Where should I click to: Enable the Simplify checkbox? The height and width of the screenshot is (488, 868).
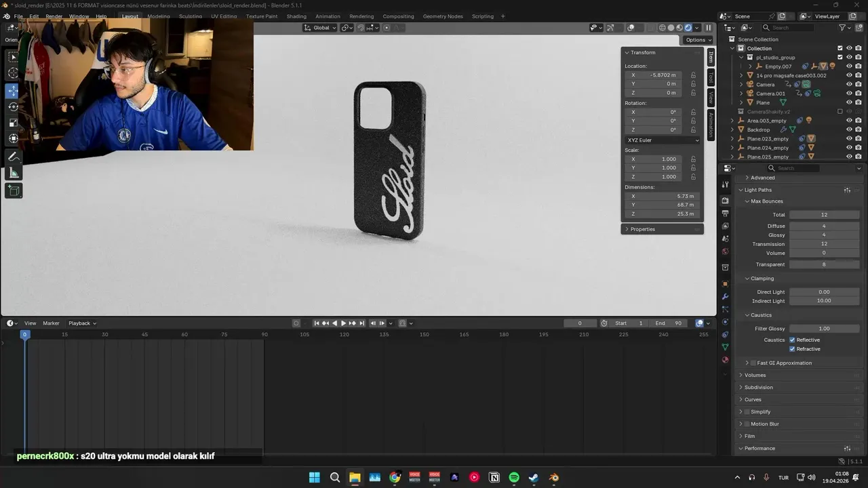point(747,411)
